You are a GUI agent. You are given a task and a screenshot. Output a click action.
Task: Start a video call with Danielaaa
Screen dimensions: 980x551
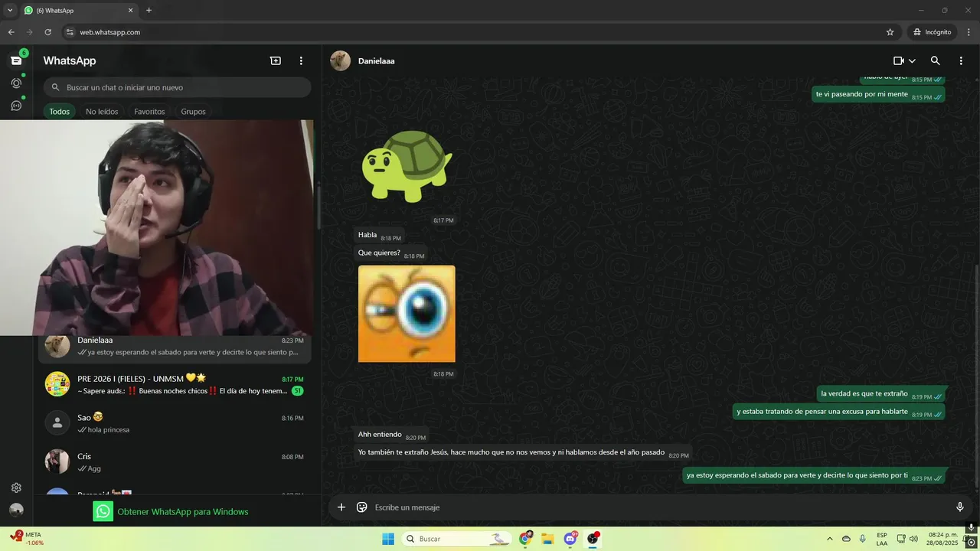(899, 60)
